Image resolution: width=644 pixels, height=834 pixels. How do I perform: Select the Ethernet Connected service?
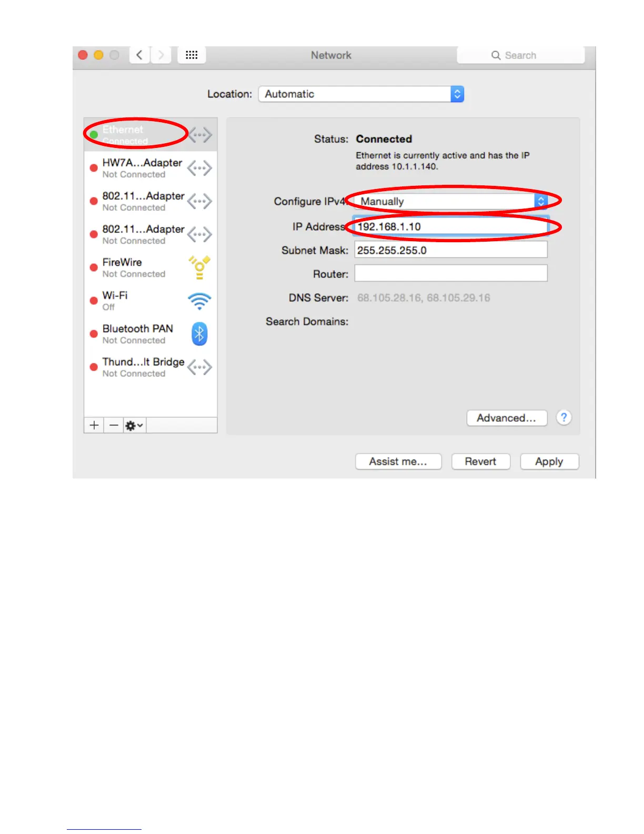click(150, 135)
